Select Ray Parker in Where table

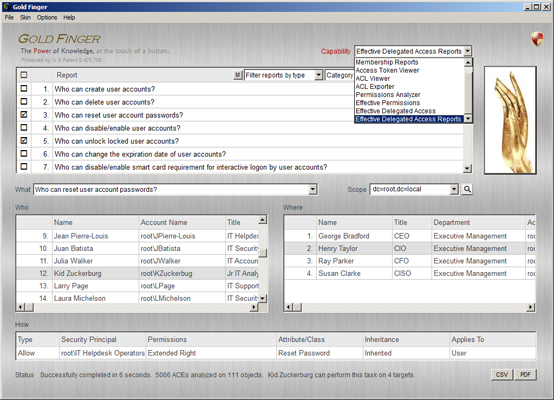[410, 261]
